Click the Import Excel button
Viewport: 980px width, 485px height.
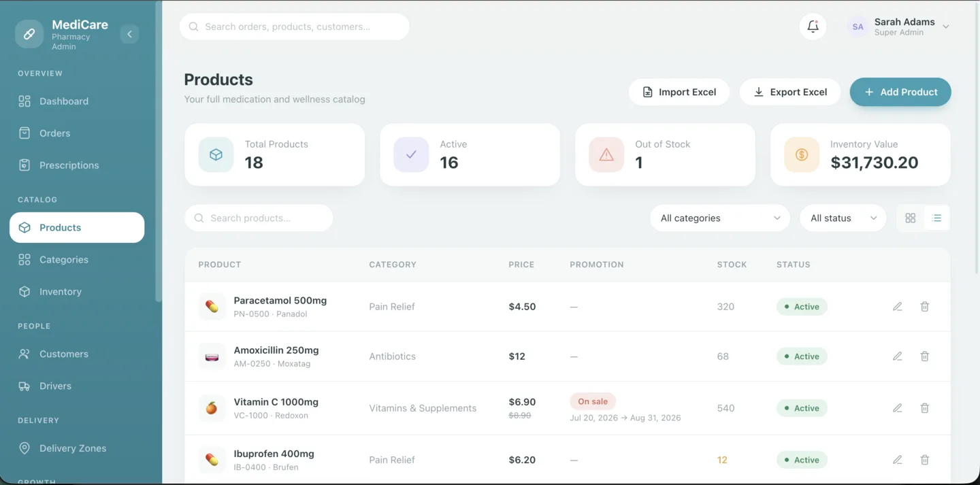pos(679,92)
